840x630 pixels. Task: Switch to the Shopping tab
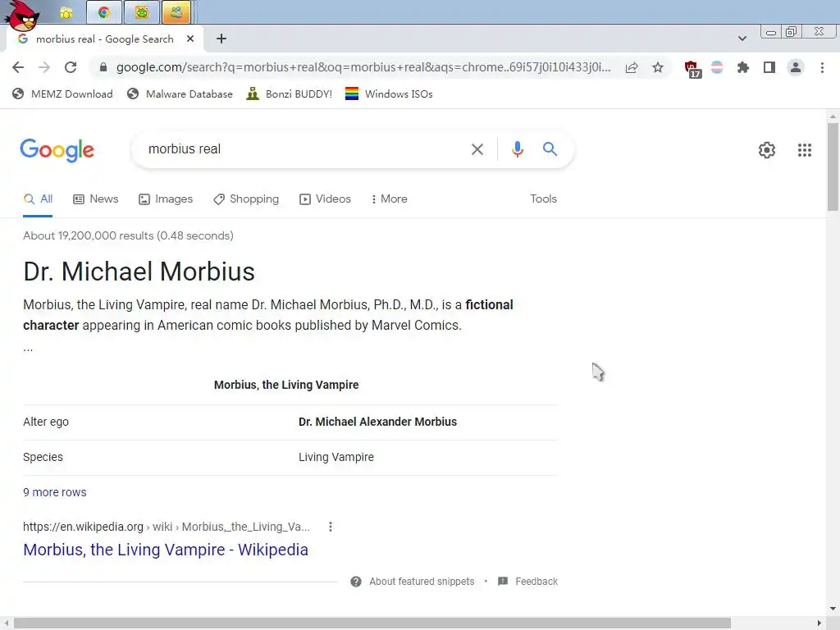point(246,199)
